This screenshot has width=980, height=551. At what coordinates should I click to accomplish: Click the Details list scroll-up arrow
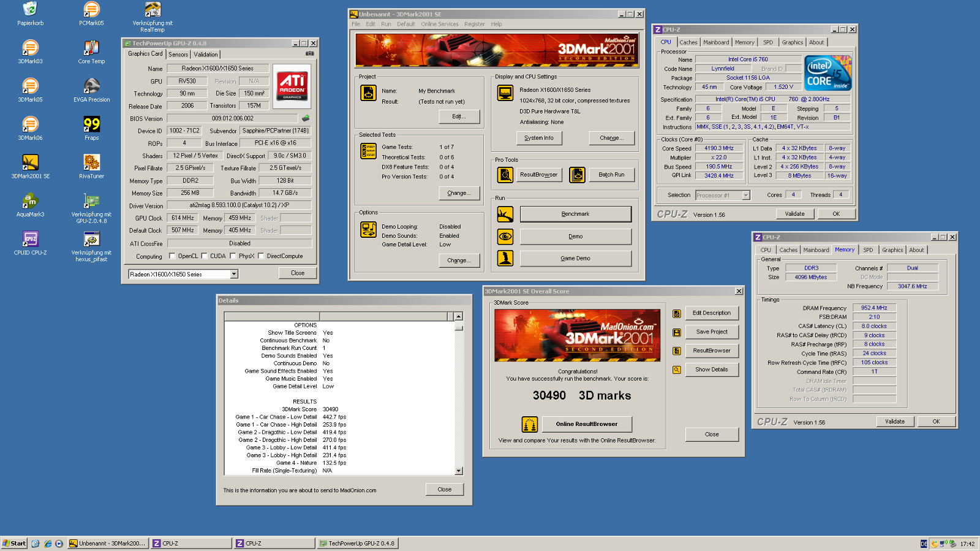click(459, 316)
